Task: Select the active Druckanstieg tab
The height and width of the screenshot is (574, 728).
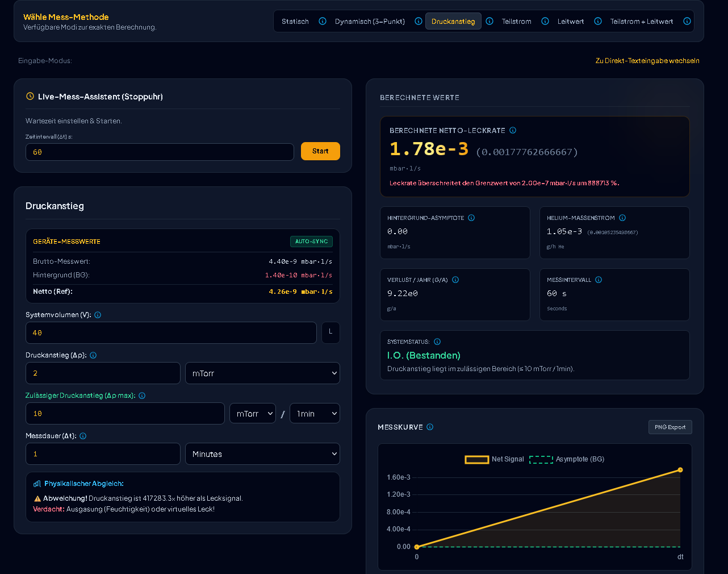Action: click(453, 22)
